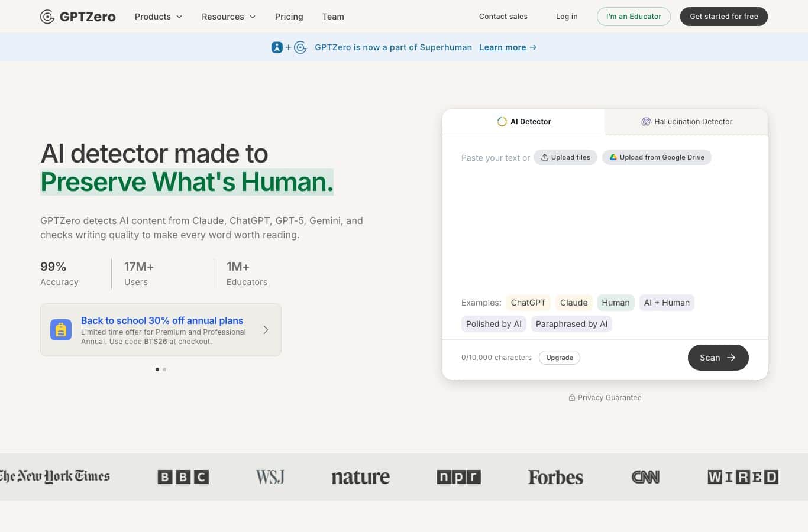Start the Scan

point(718,358)
